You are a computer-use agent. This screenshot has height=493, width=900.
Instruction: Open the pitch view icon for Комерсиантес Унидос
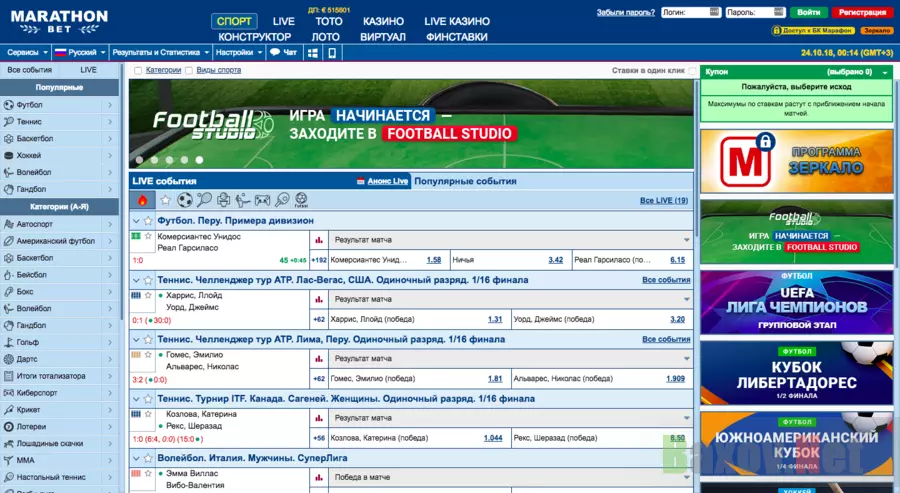136,236
